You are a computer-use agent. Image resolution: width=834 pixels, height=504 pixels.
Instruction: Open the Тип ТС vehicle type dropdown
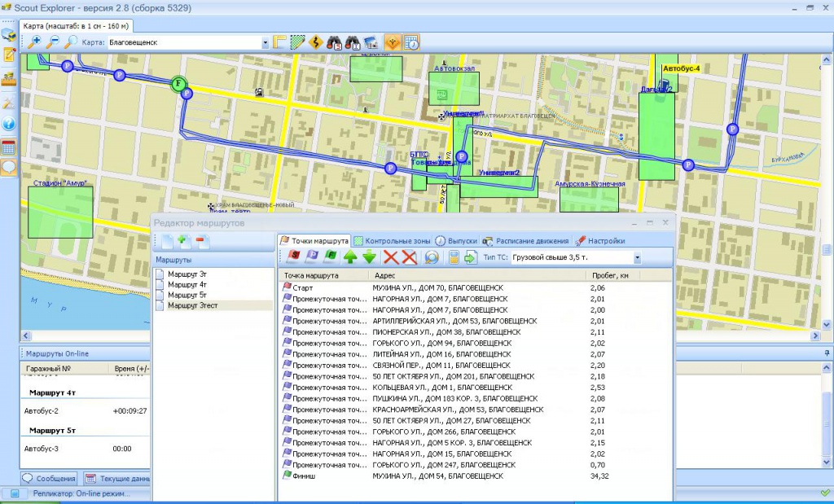[x=637, y=258]
